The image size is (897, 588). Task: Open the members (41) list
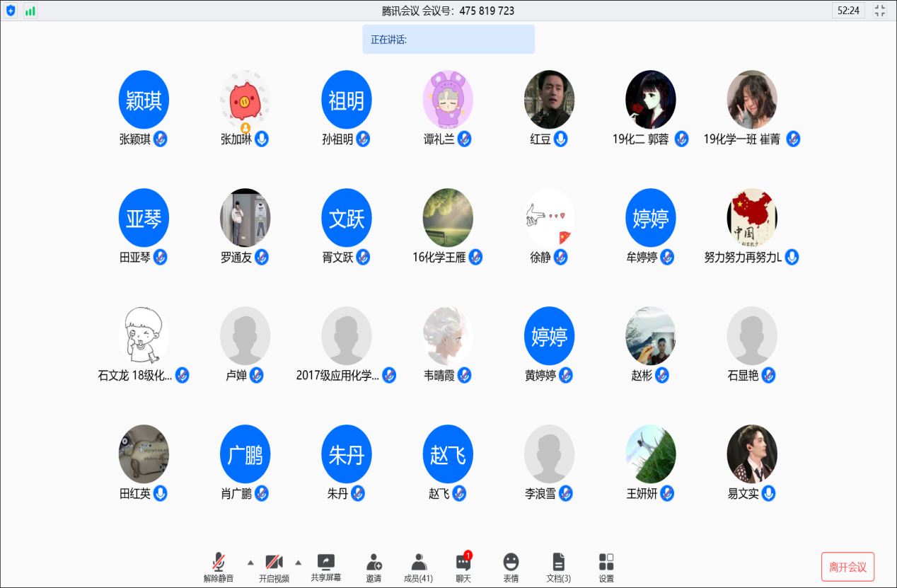(419, 568)
